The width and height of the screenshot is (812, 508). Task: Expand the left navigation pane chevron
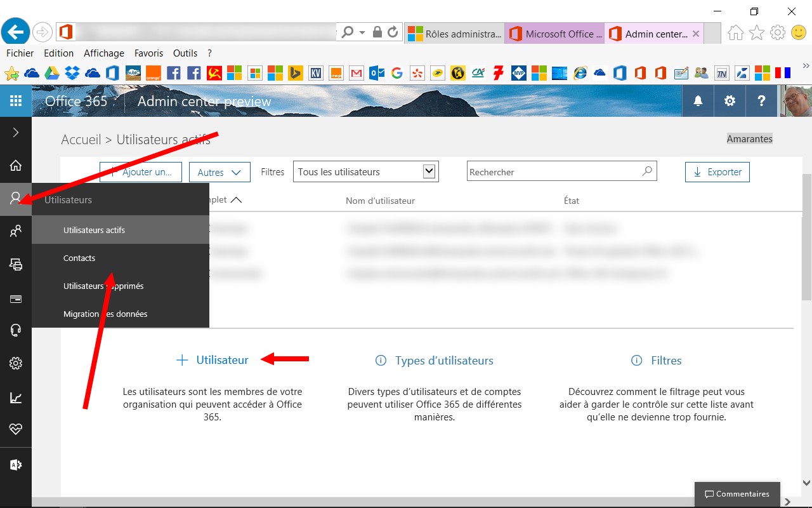click(16, 132)
